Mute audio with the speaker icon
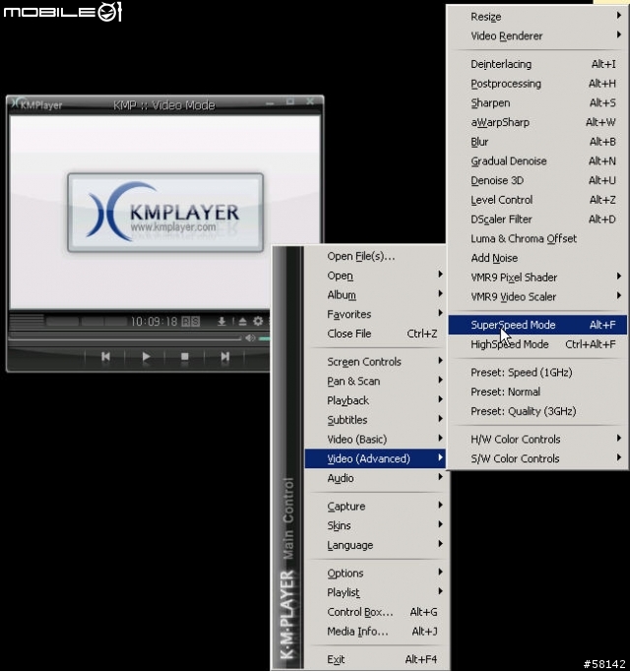This screenshot has height=672, width=630. point(250,338)
